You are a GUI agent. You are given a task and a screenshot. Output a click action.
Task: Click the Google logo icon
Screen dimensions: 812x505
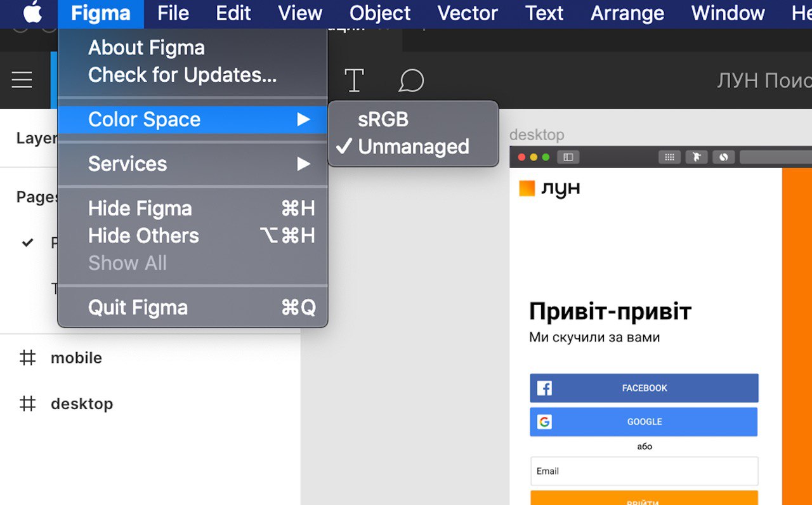point(544,422)
